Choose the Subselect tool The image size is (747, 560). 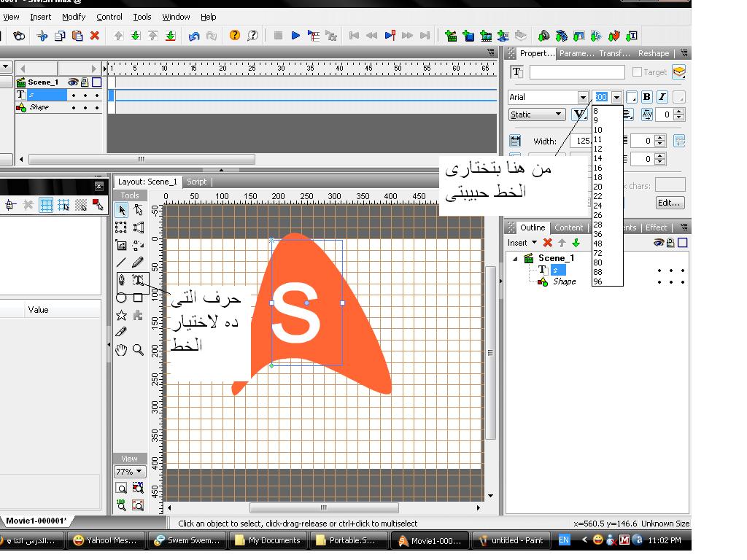click(138, 210)
